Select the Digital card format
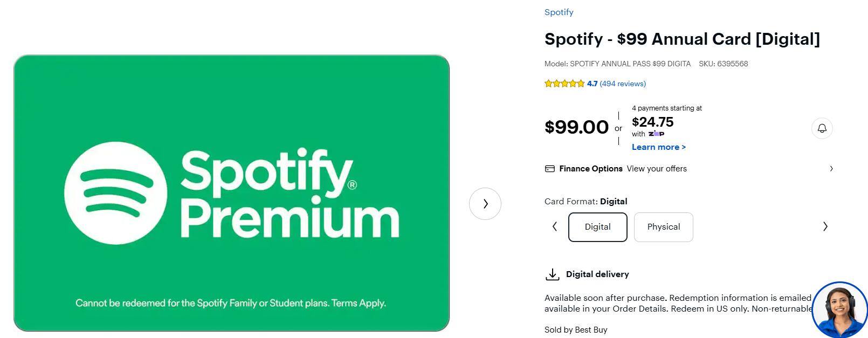This screenshot has width=868, height=338. click(x=597, y=227)
